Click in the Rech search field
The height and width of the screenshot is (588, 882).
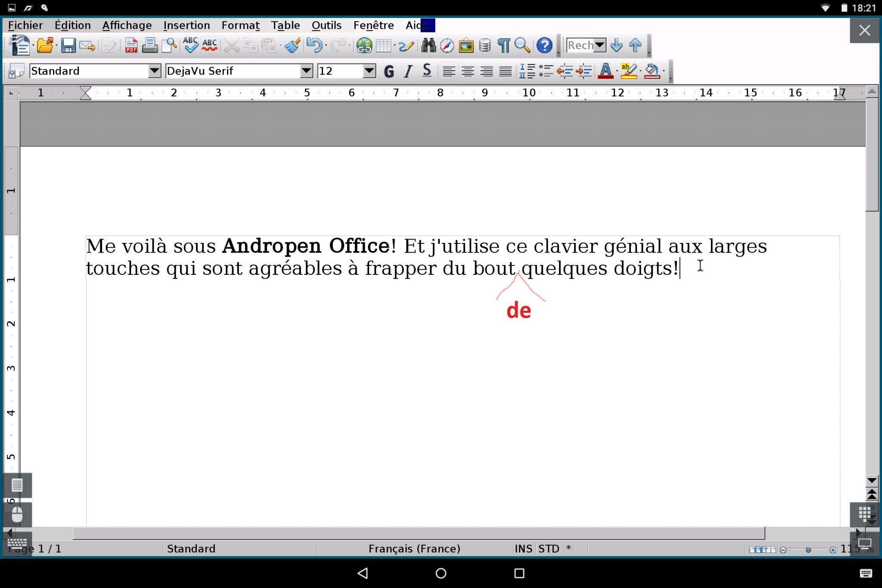click(580, 45)
